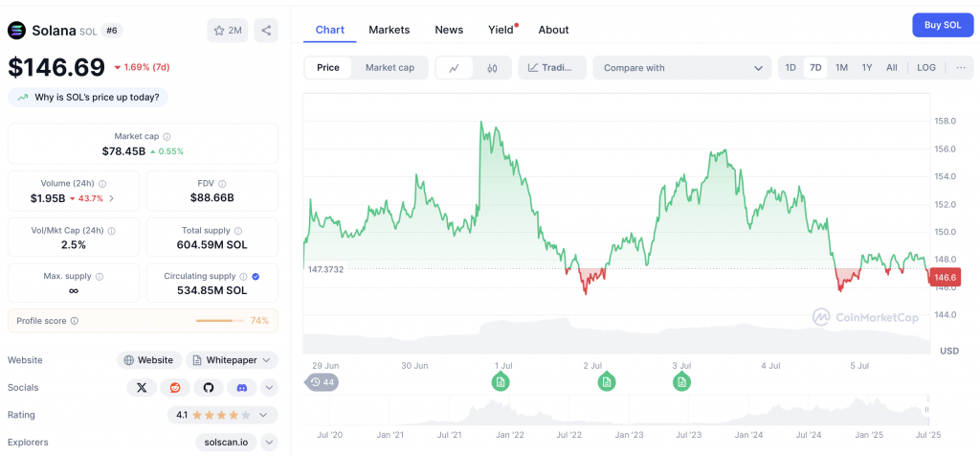The image size is (980, 456).
Task: Click the 146.6 current price label
Action: pos(944,277)
